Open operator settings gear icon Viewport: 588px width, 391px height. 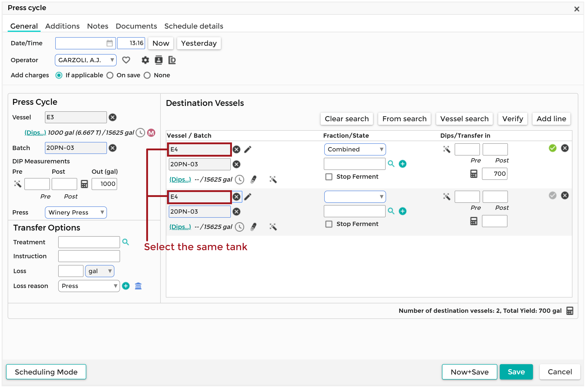145,60
